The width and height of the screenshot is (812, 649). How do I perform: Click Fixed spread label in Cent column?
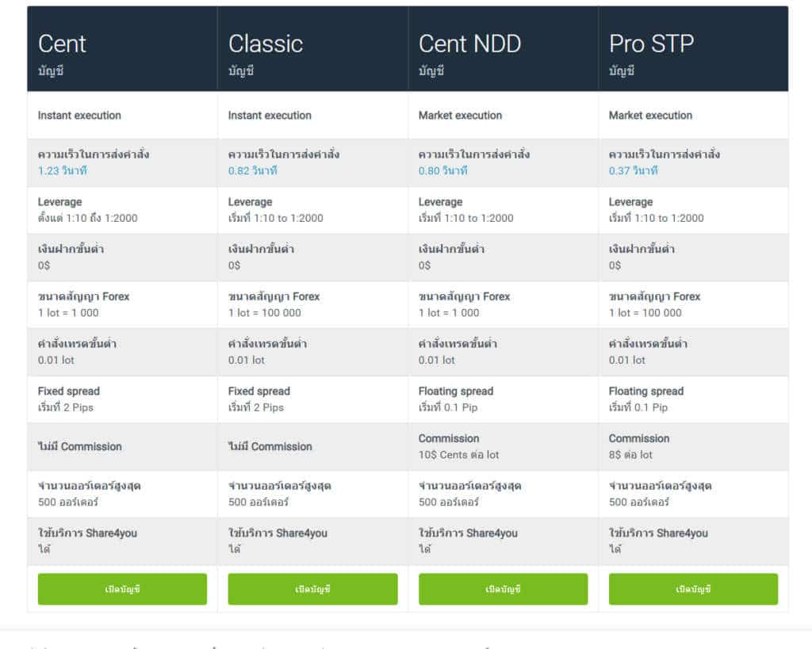pyautogui.click(x=69, y=391)
